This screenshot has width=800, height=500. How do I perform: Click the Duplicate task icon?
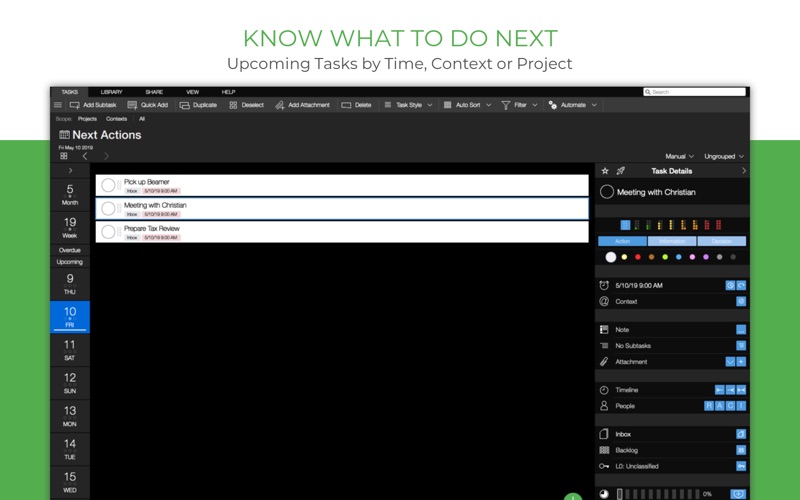click(186, 105)
